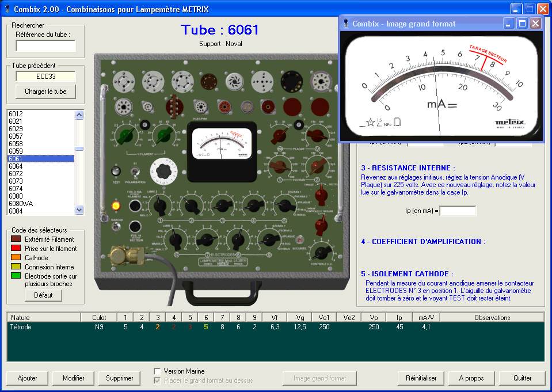Select tube 6058 in the list

click(x=41, y=144)
